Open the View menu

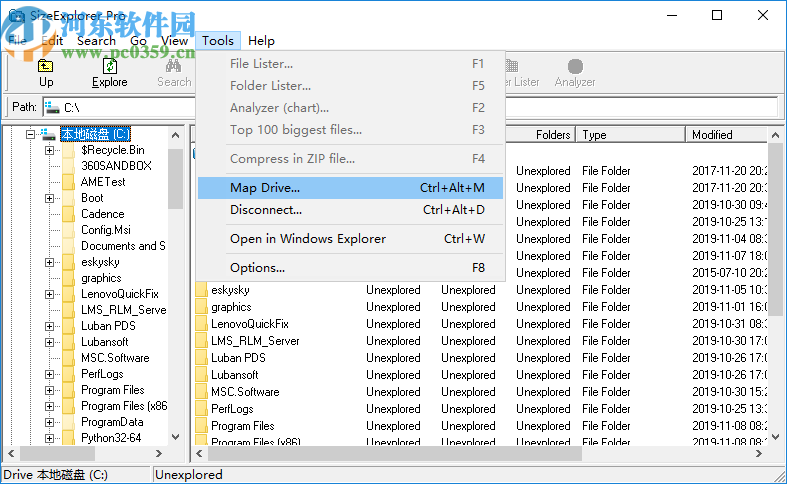tap(174, 41)
